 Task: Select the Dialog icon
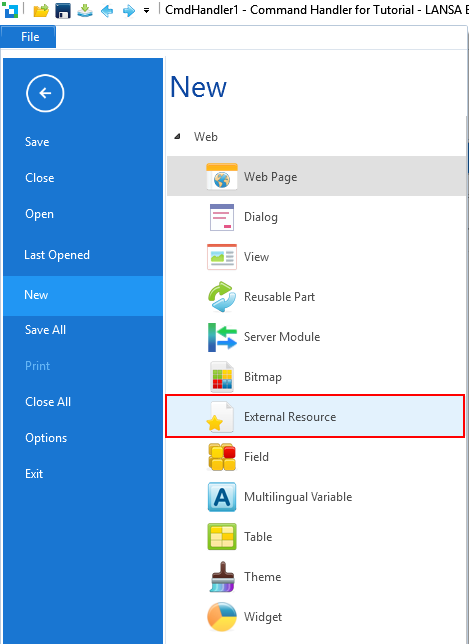click(x=222, y=217)
